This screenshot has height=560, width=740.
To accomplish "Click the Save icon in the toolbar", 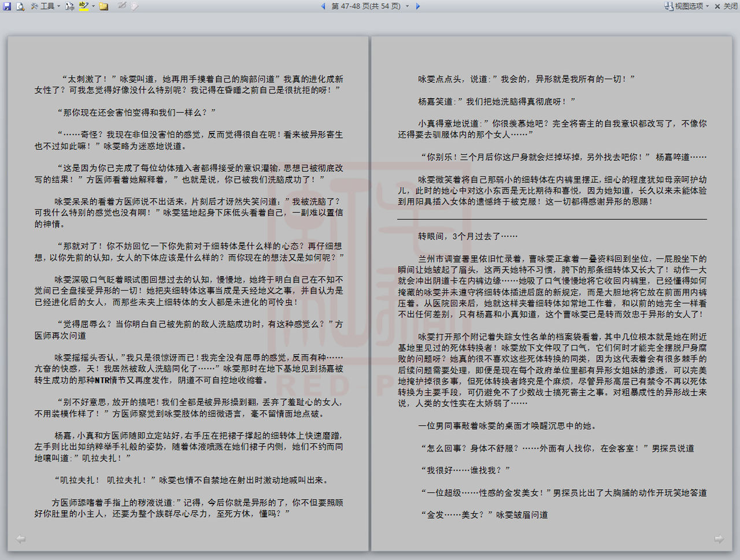I will click(8, 6).
